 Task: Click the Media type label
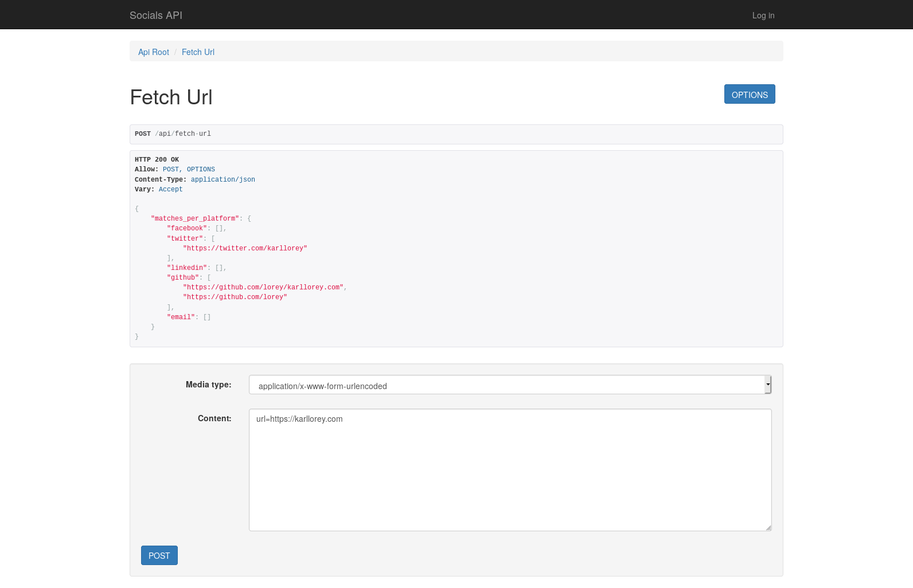(209, 385)
